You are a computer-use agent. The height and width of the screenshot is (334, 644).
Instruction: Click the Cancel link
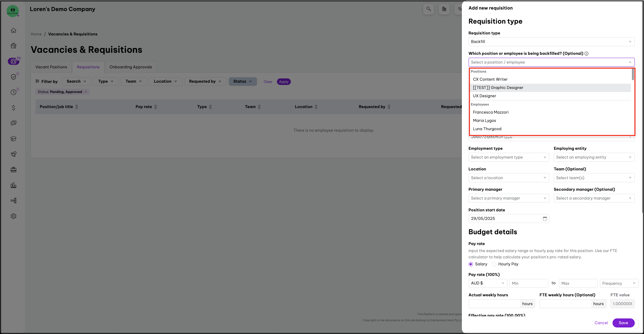601,323
